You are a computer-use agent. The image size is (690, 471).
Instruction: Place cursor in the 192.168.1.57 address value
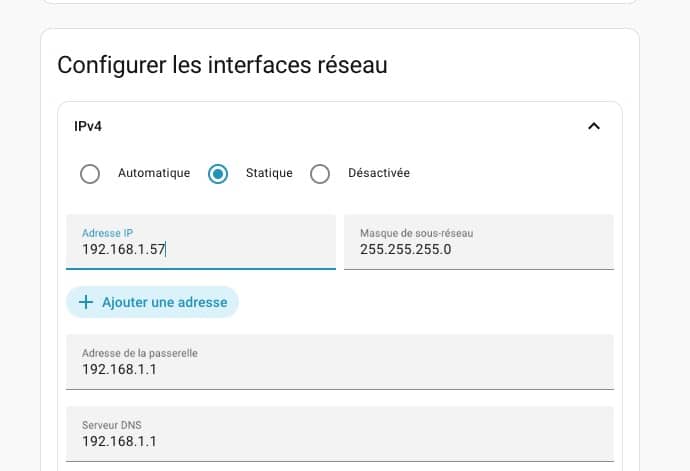(124, 250)
